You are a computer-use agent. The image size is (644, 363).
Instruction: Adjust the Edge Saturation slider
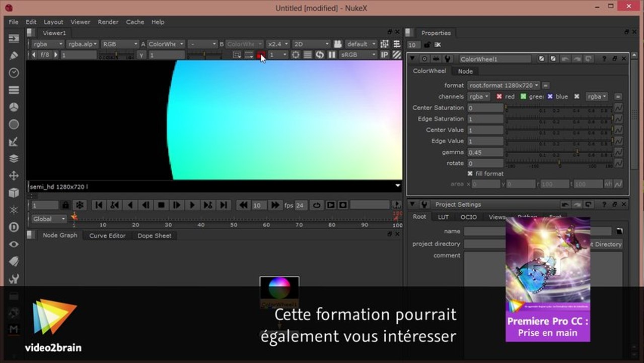[559, 118]
